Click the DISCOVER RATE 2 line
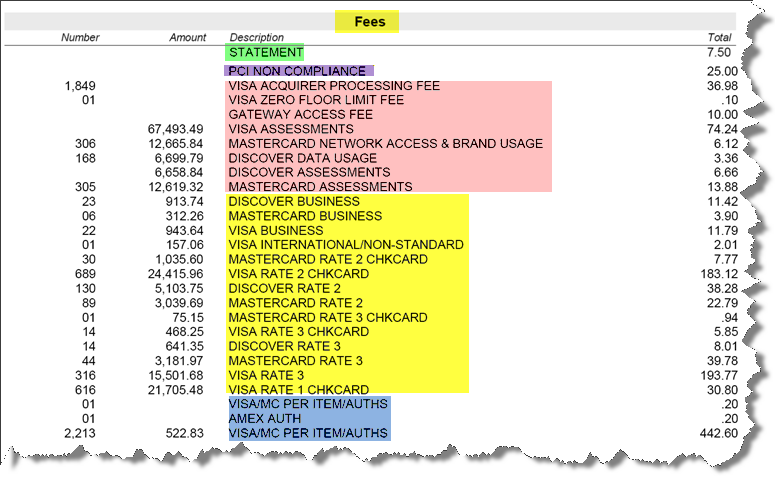775x478 pixels. point(285,289)
